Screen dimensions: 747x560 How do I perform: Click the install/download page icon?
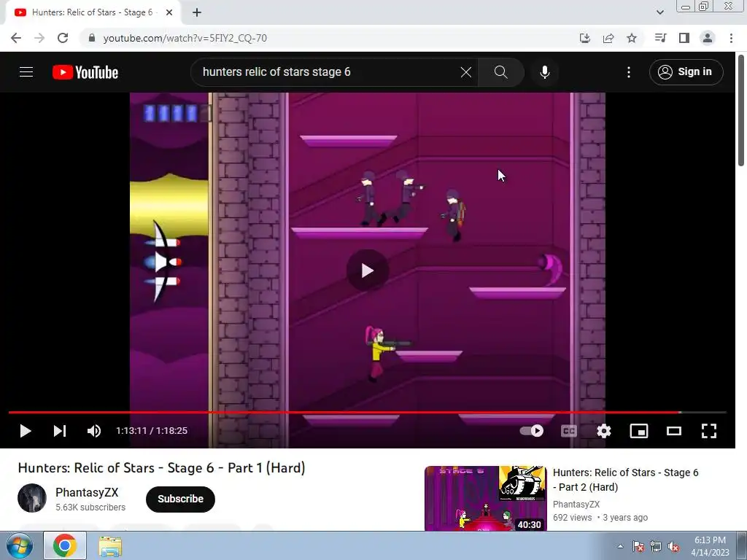[x=584, y=38]
